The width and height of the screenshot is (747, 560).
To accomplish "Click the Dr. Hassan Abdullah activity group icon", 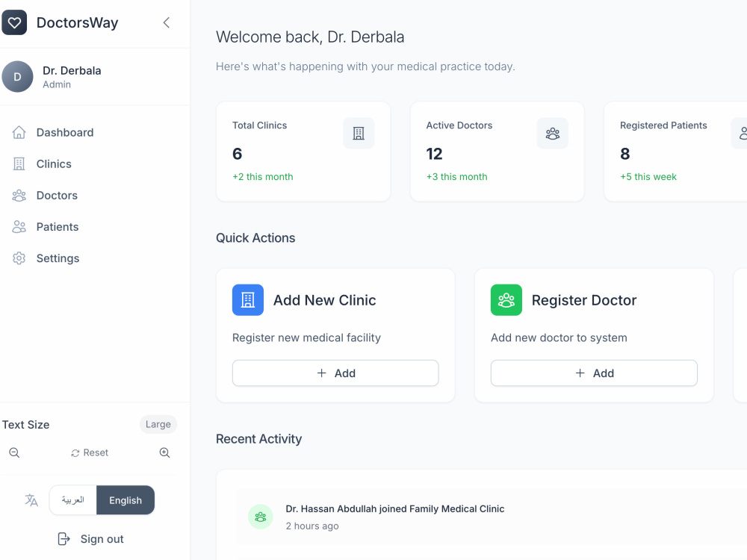I will pos(261,517).
